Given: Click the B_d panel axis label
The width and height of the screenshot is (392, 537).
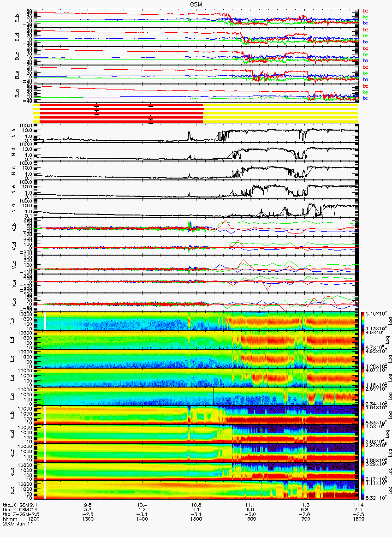Looking at the screenshot, I should 17,37.
